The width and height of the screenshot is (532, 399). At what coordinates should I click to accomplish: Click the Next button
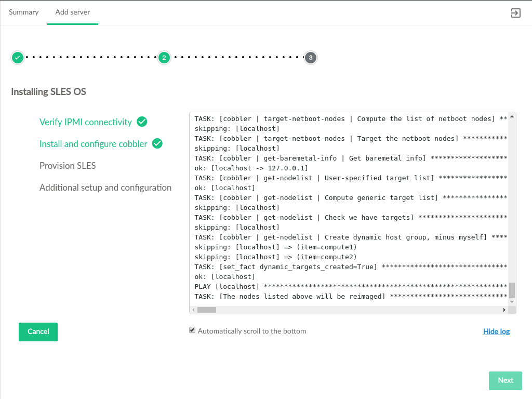point(505,380)
